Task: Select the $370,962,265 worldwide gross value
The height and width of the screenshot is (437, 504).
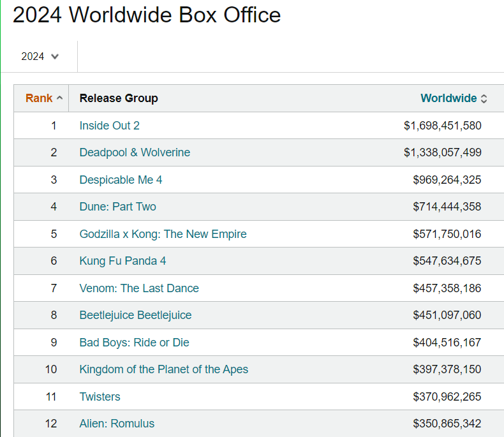Action: pyautogui.click(x=447, y=397)
